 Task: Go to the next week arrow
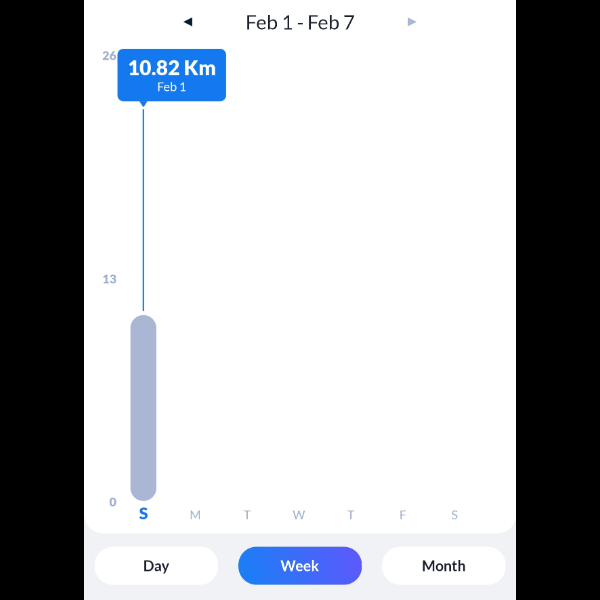[412, 22]
